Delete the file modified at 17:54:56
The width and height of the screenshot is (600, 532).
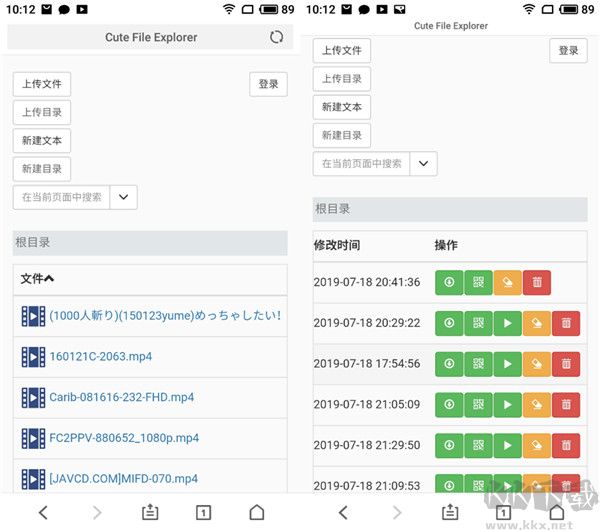click(x=566, y=364)
